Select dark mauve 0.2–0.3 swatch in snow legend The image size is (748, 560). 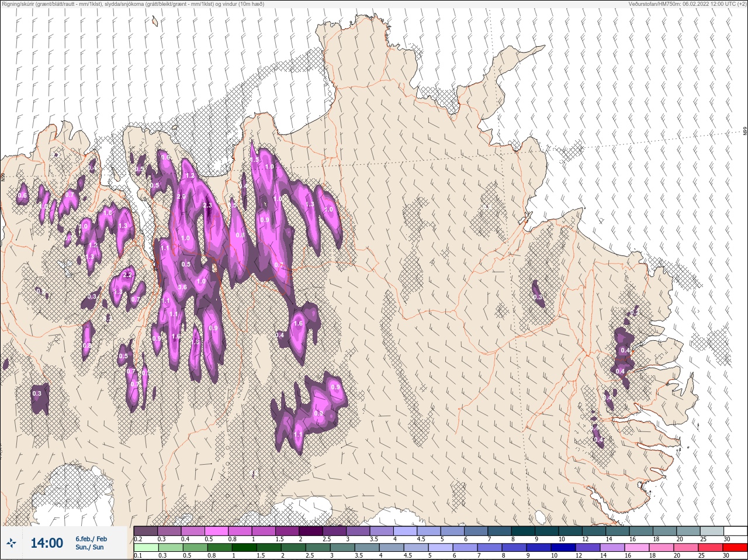click(146, 531)
